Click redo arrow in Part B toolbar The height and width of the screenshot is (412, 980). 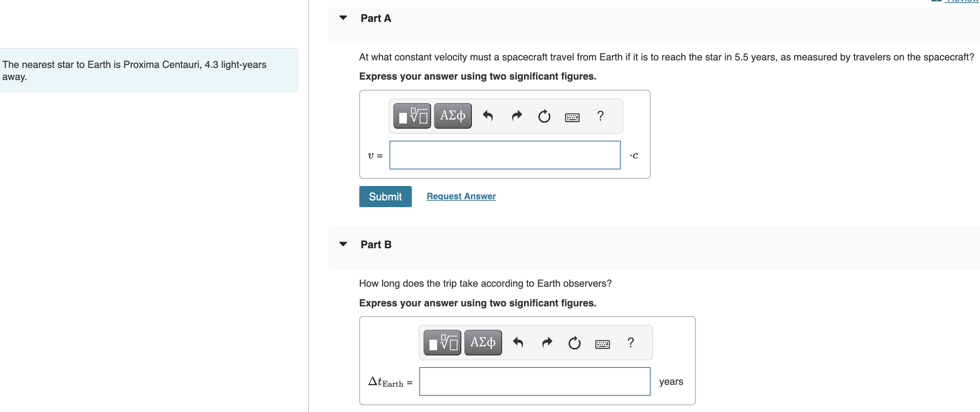(x=547, y=343)
